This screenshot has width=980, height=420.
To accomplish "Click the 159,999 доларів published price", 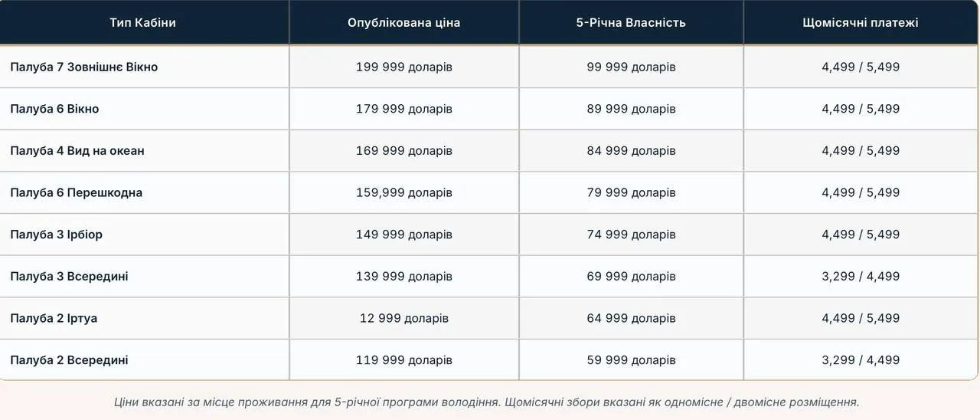I will point(403,192).
